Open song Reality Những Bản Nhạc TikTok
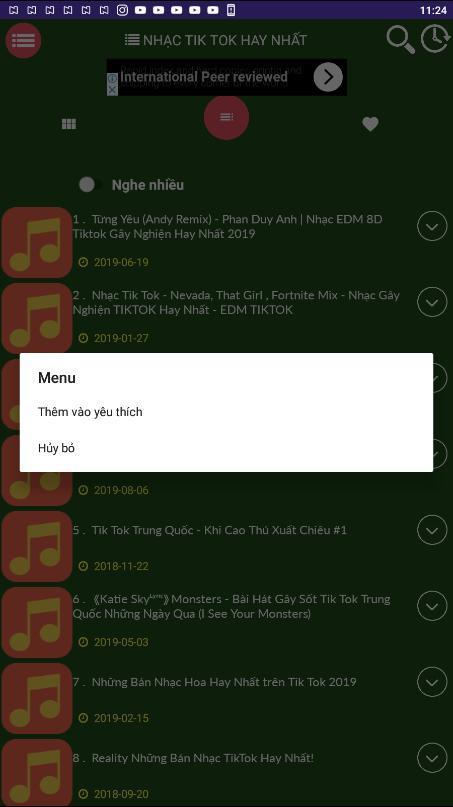 pyautogui.click(x=202, y=758)
